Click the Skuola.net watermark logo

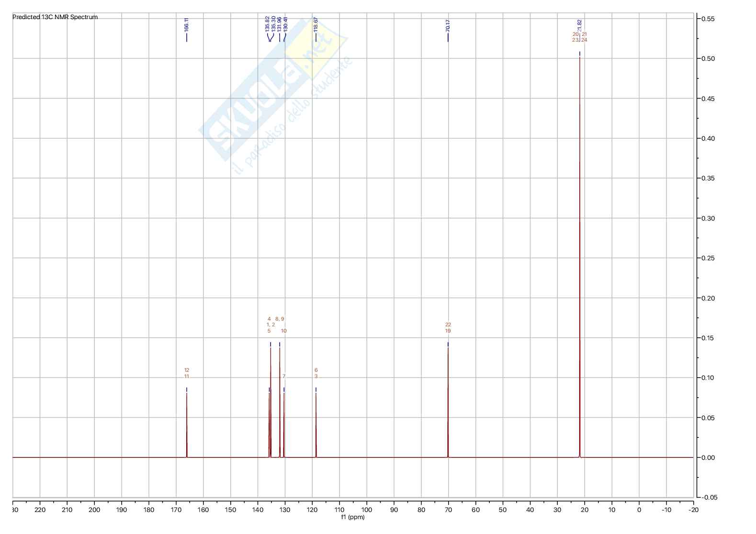pos(273,96)
